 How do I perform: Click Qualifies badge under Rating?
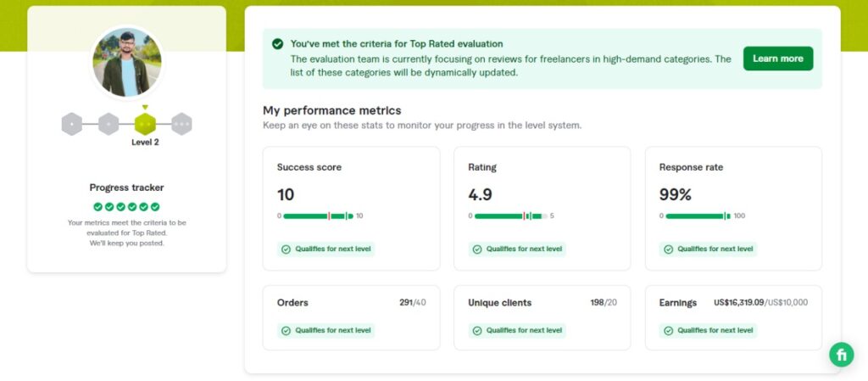tap(517, 249)
